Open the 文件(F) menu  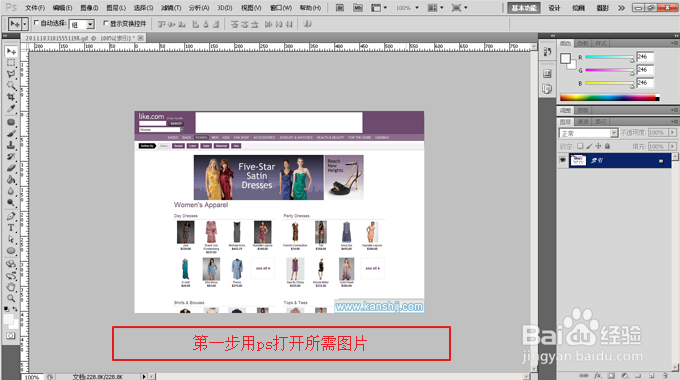(x=35, y=8)
